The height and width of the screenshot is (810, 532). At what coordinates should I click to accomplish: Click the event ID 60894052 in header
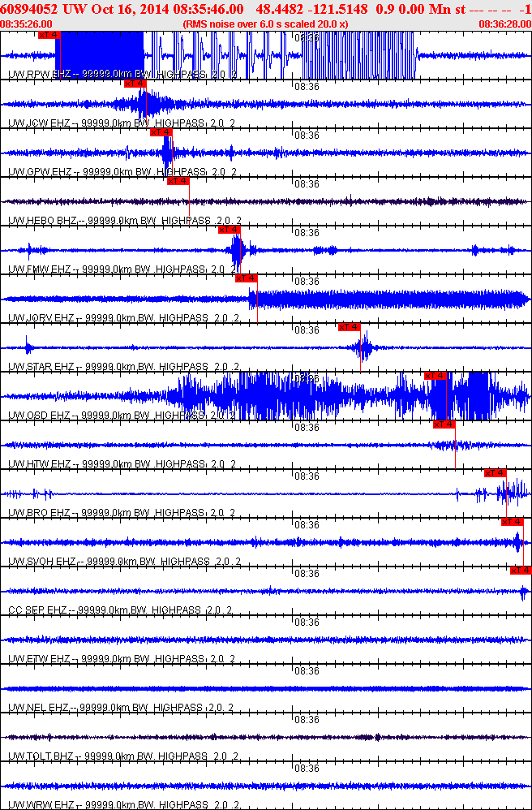pyautogui.click(x=29, y=9)
